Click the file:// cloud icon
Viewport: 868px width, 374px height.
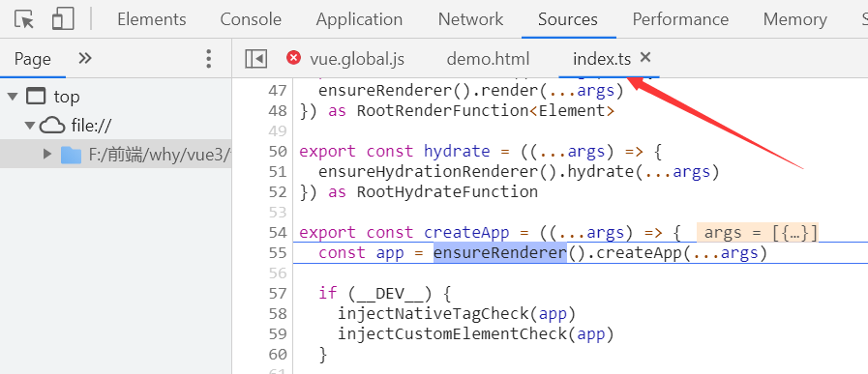(52, 127)
